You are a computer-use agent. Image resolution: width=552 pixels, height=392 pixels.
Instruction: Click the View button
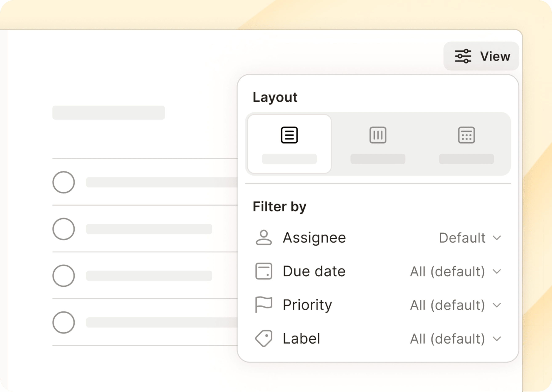(x=481, y=56)
